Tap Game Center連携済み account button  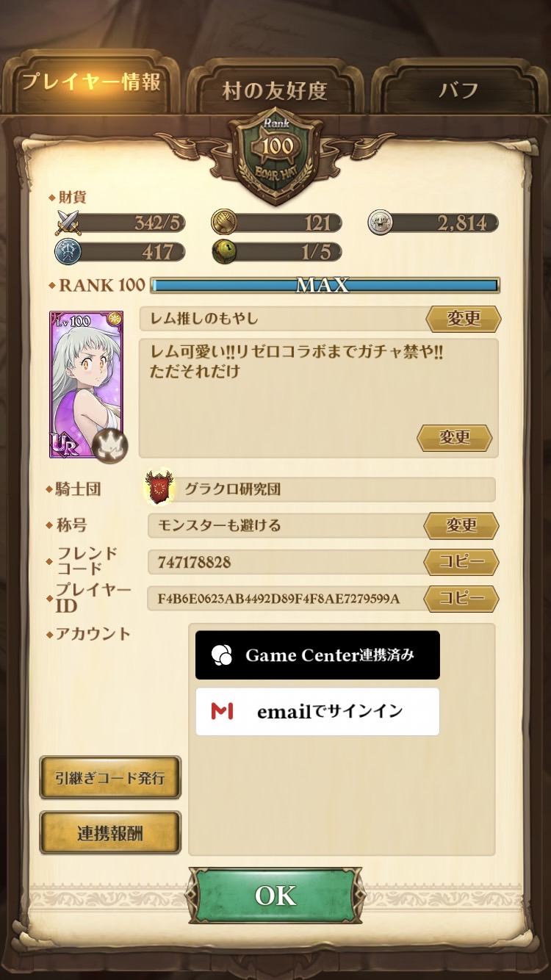(x=317, y=655)
